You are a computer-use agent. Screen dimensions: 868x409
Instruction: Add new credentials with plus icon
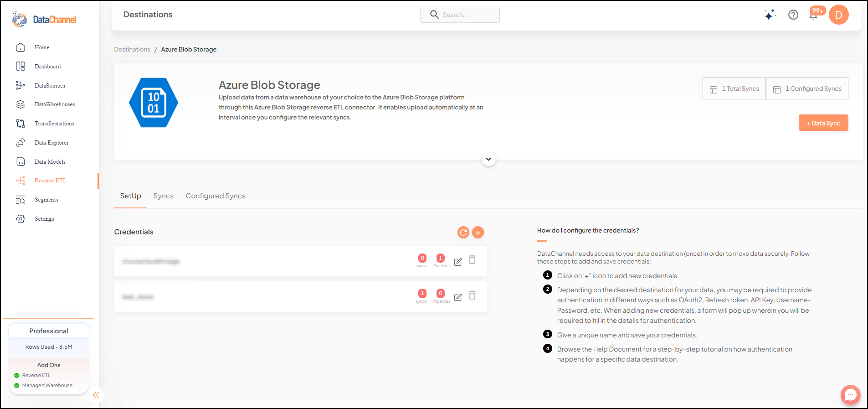click(478, 233)
